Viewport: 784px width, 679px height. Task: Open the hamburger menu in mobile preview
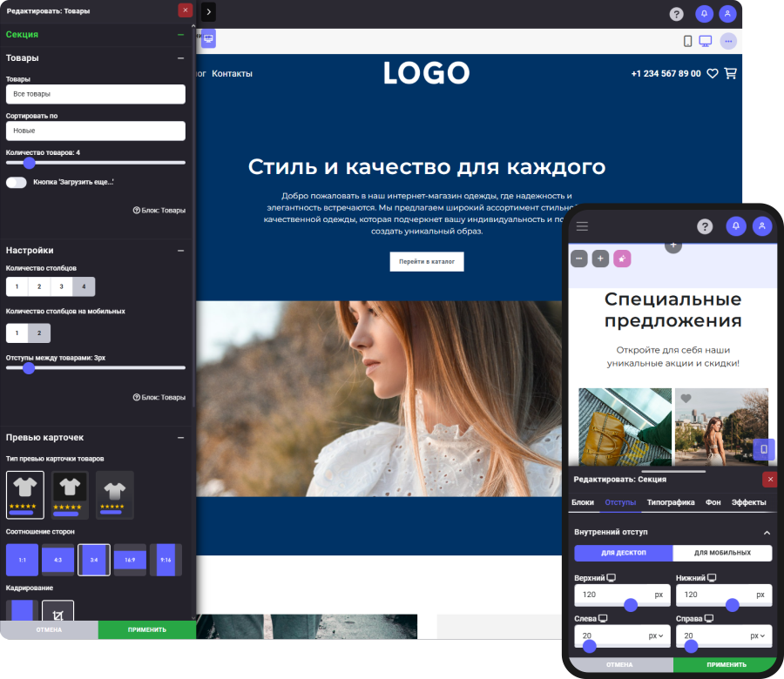pos(581,225)
